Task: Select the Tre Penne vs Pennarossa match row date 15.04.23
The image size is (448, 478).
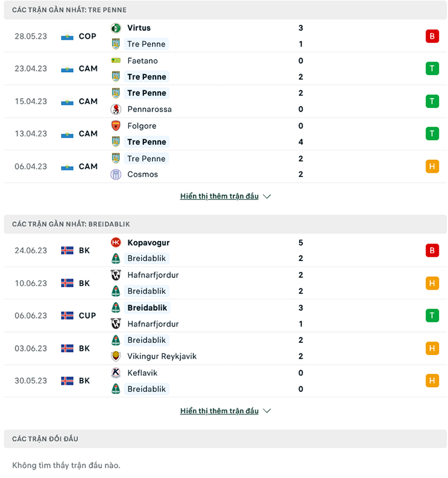Action: point(31,101)
